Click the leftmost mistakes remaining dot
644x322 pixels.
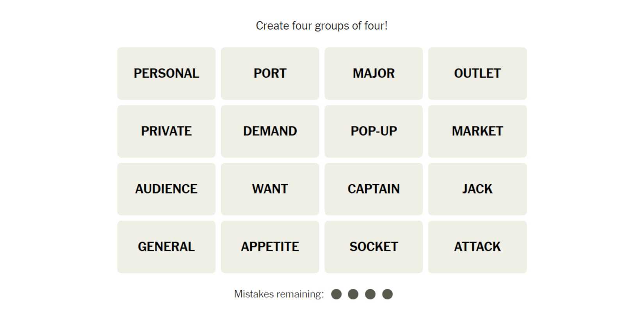[x=336, y=294]
